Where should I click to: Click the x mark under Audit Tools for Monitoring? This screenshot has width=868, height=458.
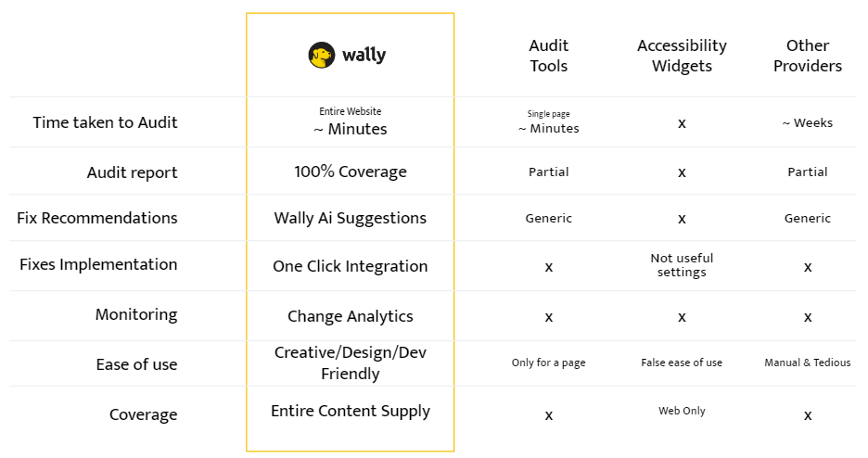coord(548,317)
